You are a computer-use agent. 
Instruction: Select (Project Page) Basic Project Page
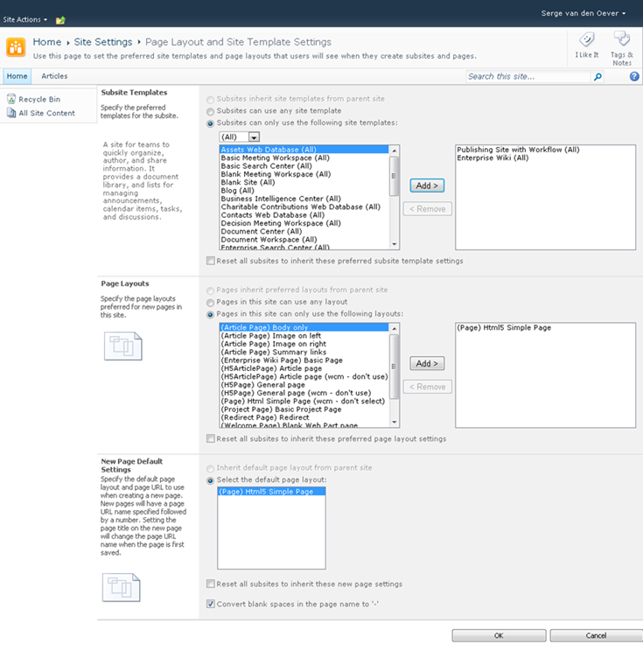click(x=304, y=409)
